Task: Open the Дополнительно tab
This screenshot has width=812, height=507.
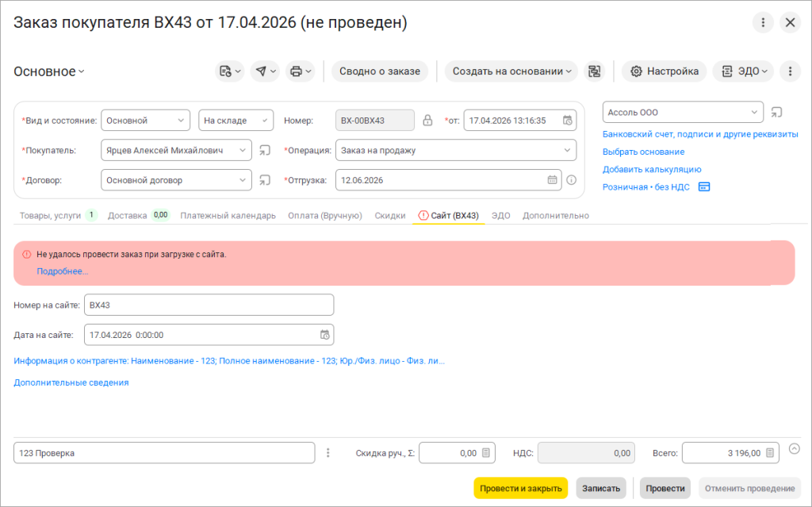Action: coord(556,216)
